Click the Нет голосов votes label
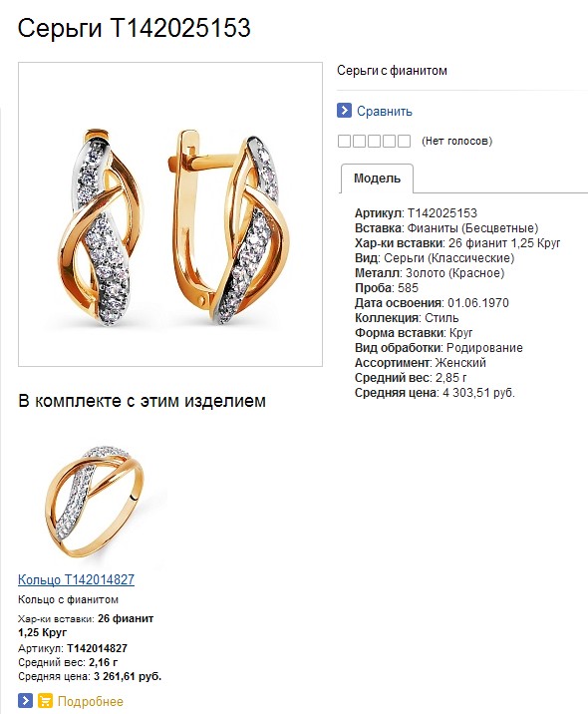 [456, 141]
